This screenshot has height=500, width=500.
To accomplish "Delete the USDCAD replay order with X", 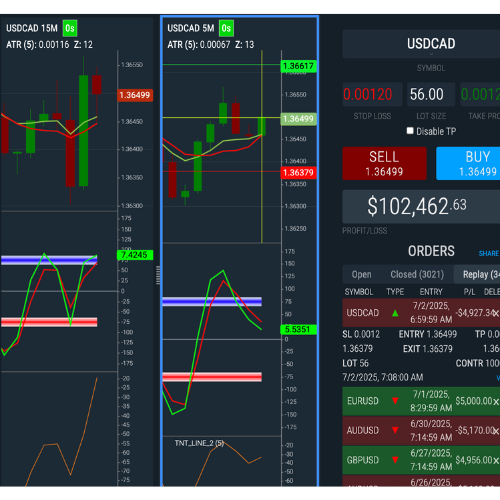I will [x=496, y=313].
